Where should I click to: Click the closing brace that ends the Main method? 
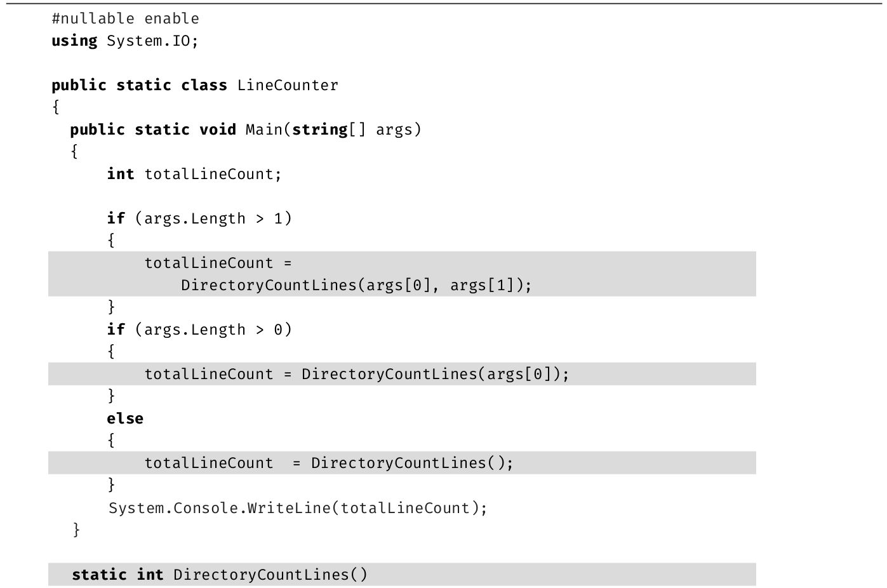click(x=76, y=530)
